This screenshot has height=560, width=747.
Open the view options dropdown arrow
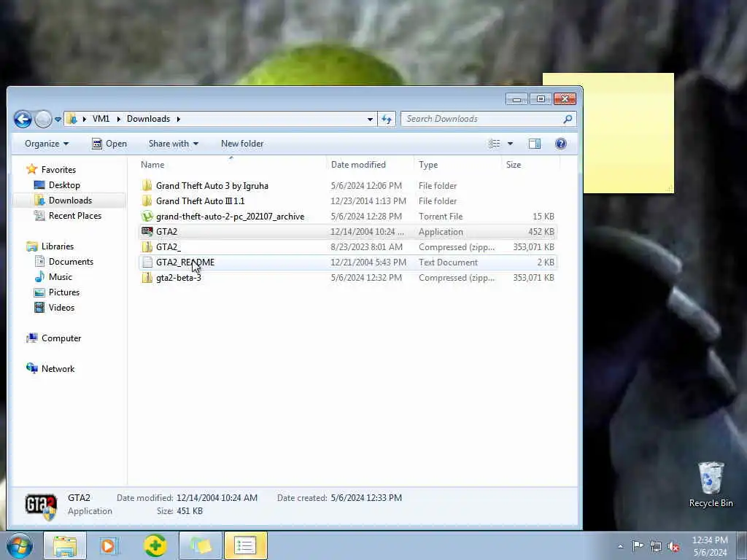[x=510, y=144]
